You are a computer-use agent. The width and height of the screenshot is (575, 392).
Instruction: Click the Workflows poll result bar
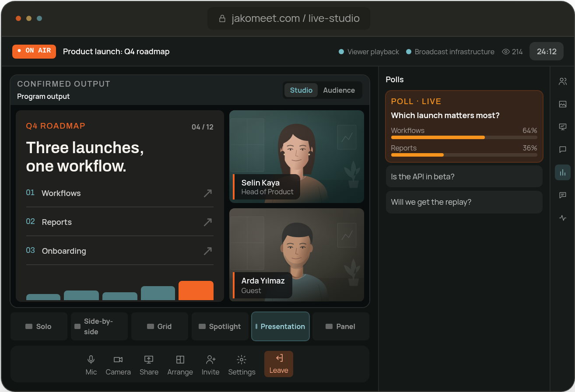coord(464,137)
